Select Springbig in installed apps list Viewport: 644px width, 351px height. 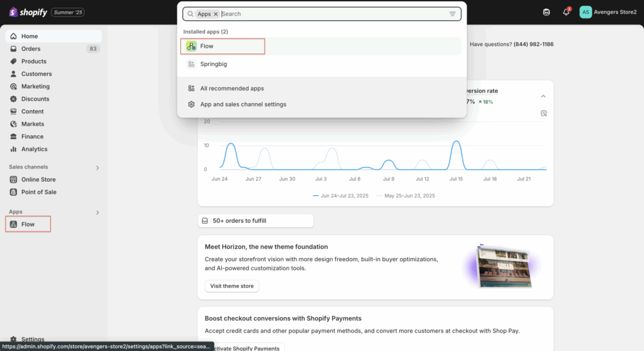pyautogui.click(x=321, y=64)
